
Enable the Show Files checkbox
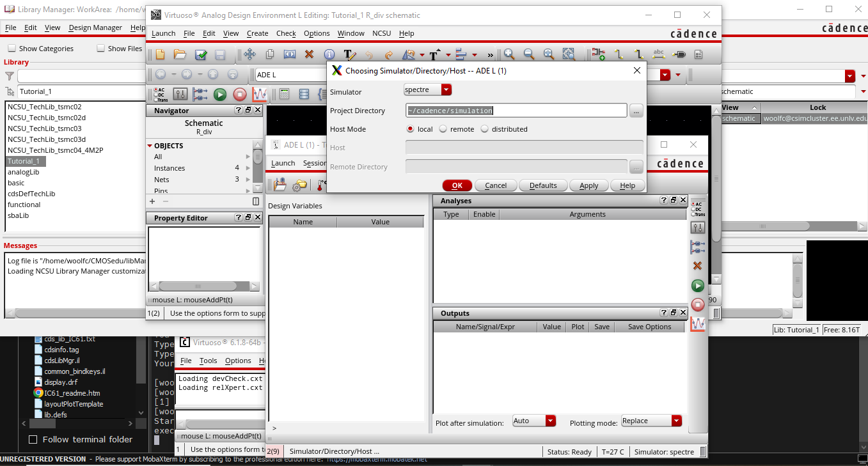[100, 49]
